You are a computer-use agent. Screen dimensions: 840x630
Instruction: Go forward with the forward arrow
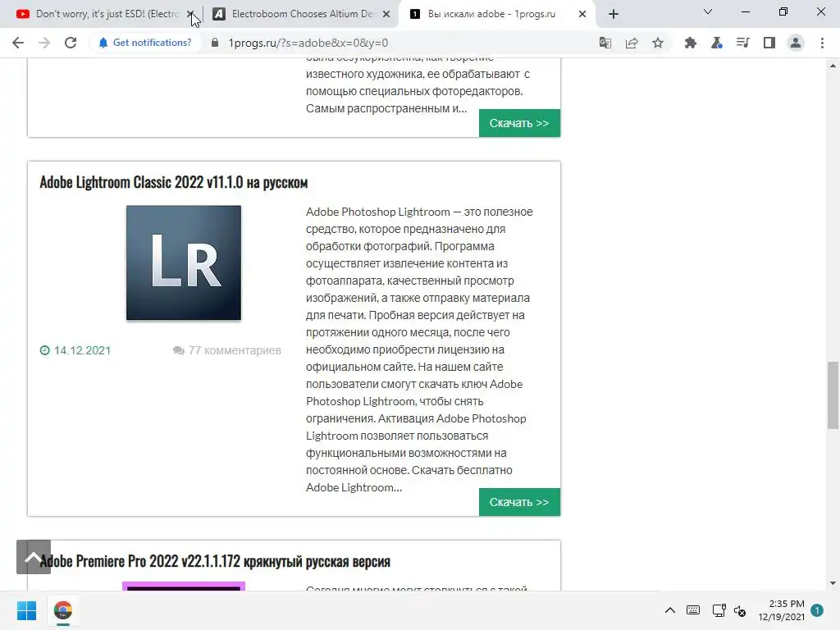click(44, 43)
